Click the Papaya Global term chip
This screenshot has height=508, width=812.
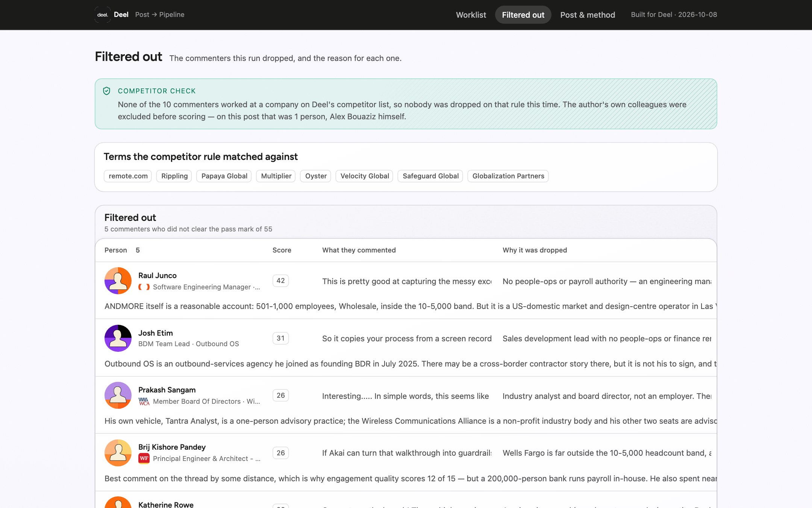tap(224, 176)
